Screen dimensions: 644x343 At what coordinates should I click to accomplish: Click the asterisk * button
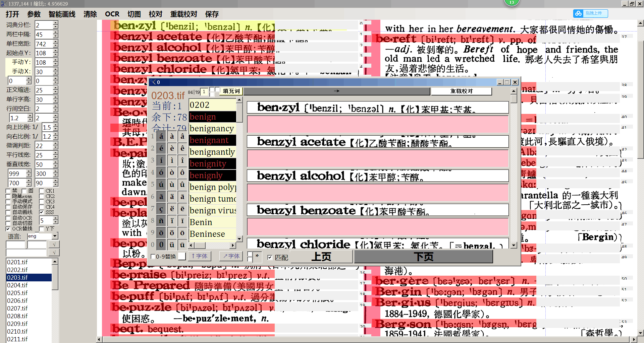(257, 257)
